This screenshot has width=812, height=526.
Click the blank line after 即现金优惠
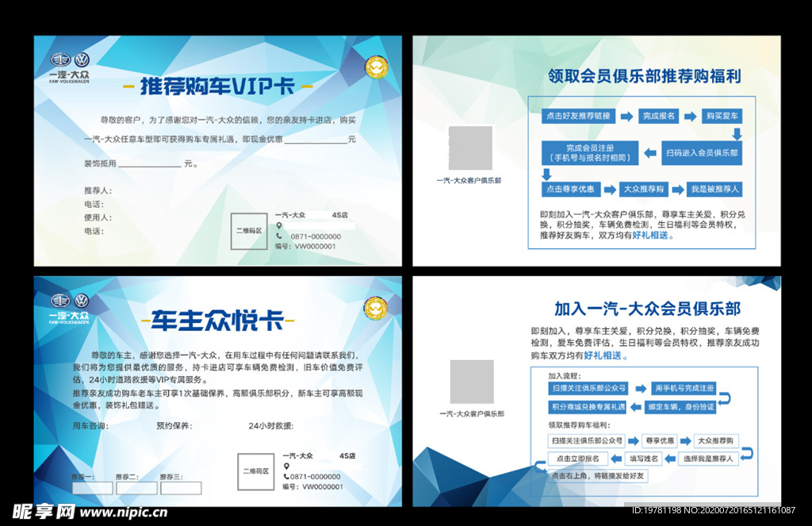click(x=316, y=141)
